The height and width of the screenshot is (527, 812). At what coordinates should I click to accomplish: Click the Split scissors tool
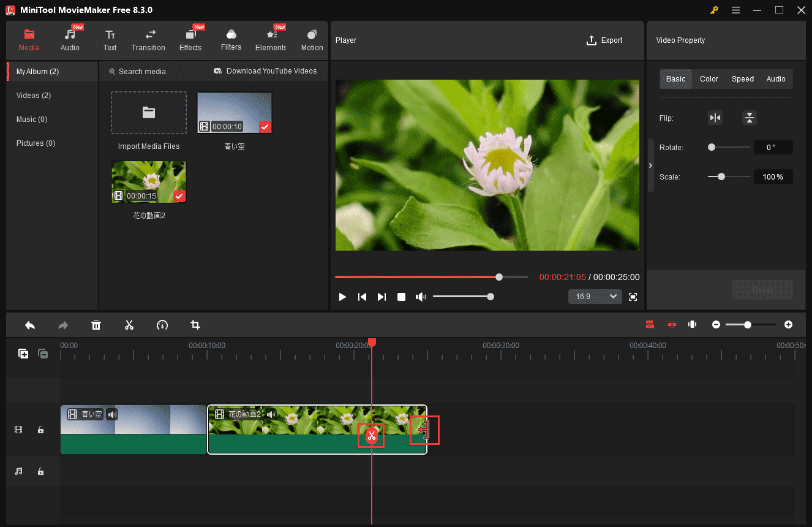[x=129, y=325]
